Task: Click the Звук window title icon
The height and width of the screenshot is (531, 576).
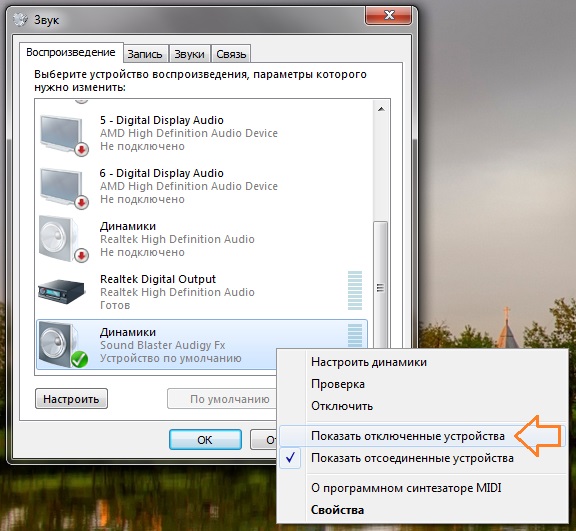Action: 20,19
